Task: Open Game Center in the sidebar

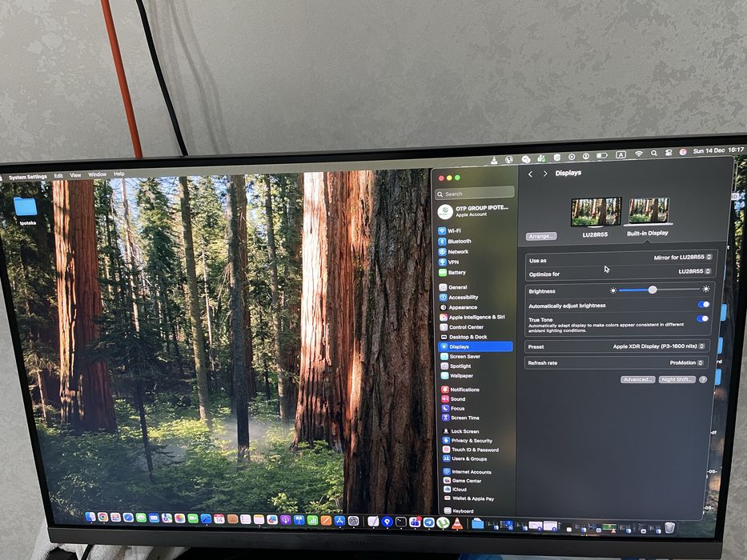Action: (463, 481)
